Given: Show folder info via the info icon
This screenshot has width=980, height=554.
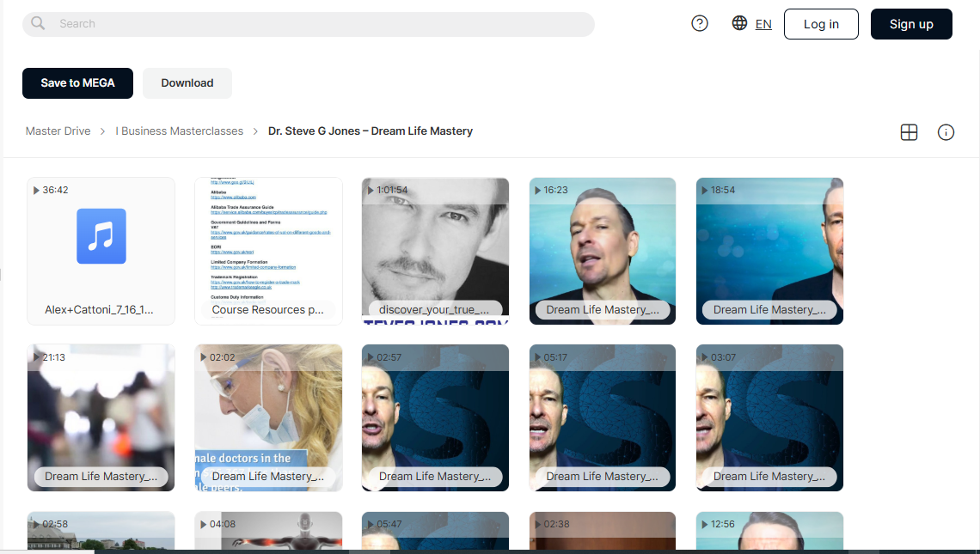Looking at the screenshot, I should pos(946,132).
